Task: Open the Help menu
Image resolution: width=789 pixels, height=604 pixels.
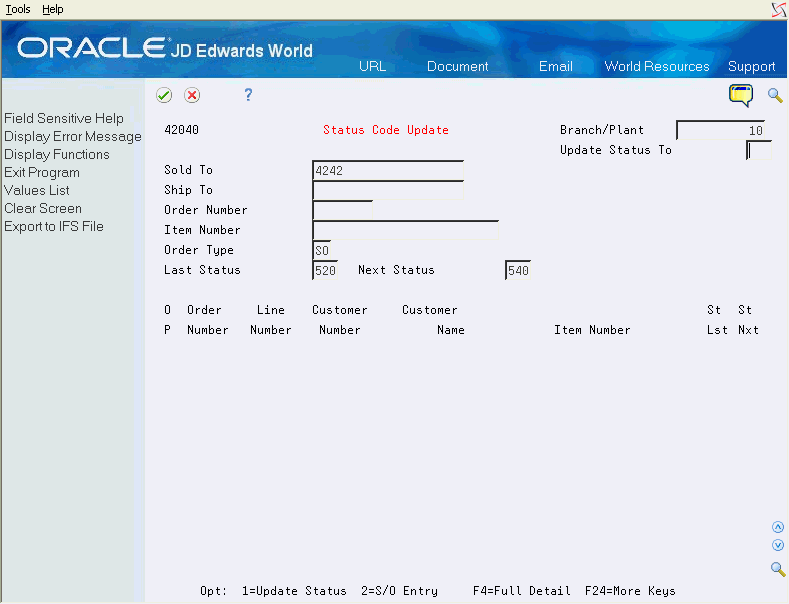Action: (52, 9)
